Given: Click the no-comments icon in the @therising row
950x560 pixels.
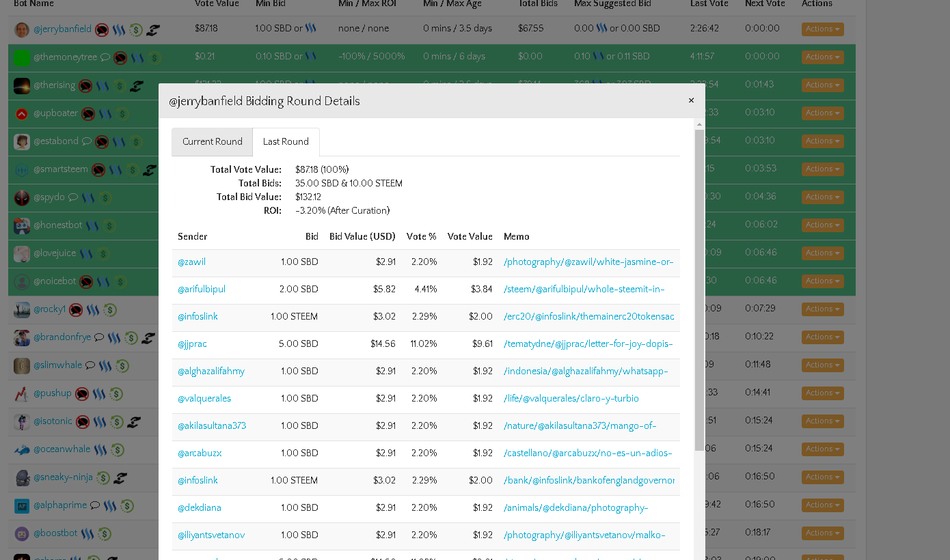Looking at the screenshot, I should (85, 86).
